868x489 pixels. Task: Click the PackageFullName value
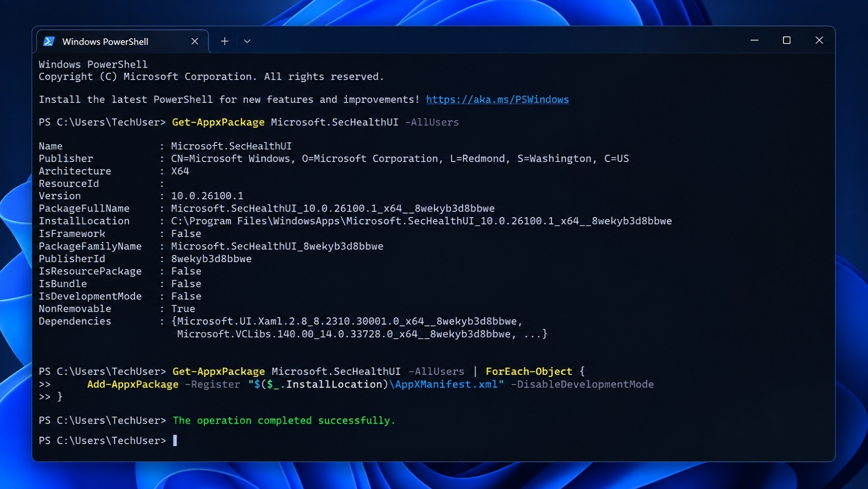[333, 208]
